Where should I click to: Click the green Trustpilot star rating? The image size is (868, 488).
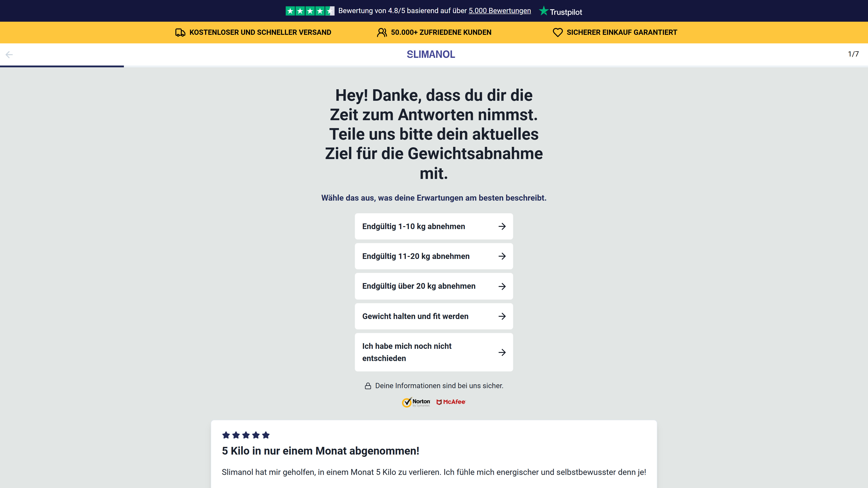[x=310, y=11]
